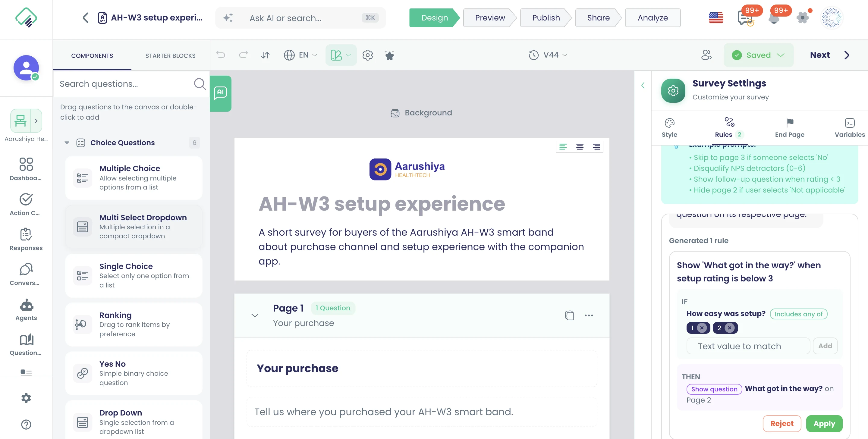Screen dimensions: 868x439
Task: Open the AI chat side tab
Action: pos(220,93)
